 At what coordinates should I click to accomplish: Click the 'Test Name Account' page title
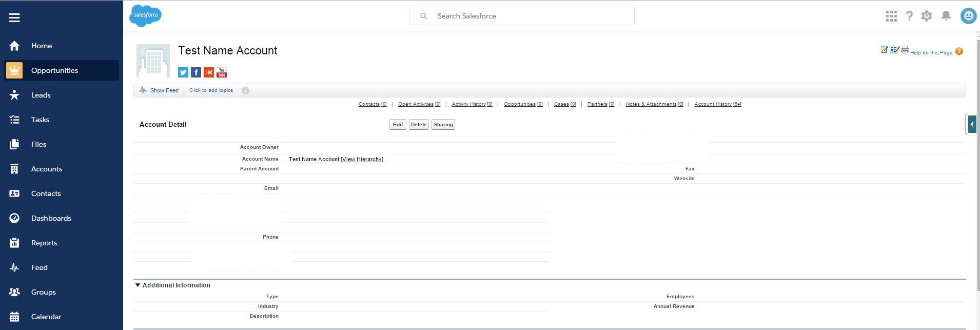[227, 51]
